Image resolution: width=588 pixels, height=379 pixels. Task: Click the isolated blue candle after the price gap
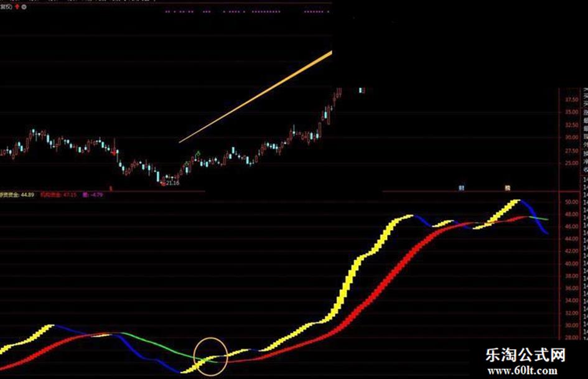(362, 90)
